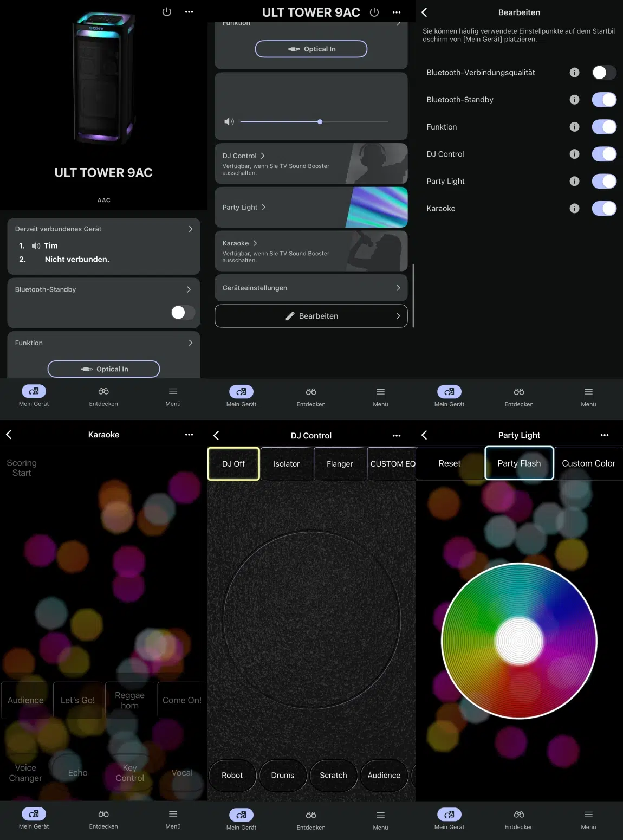Open three-dots menu next to ULT TOWER 9AC header
The width and height of the screenshot is (623, 840).
click(x=397, y=12)
